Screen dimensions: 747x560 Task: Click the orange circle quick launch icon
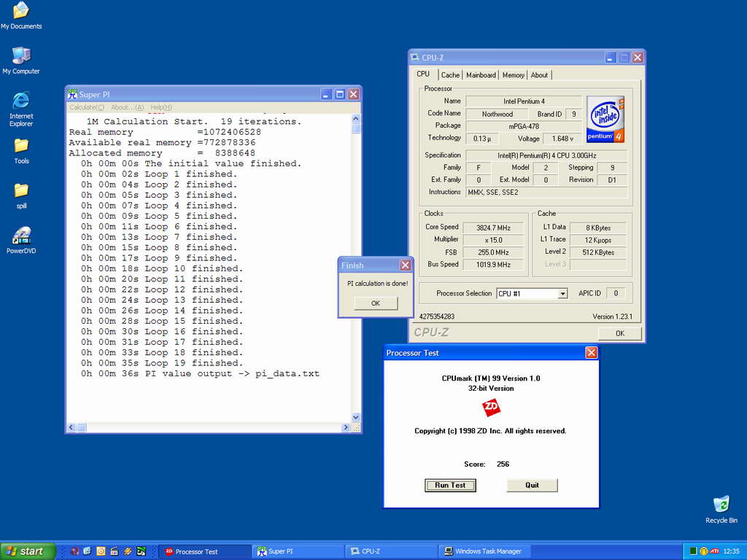click(101, 551)
